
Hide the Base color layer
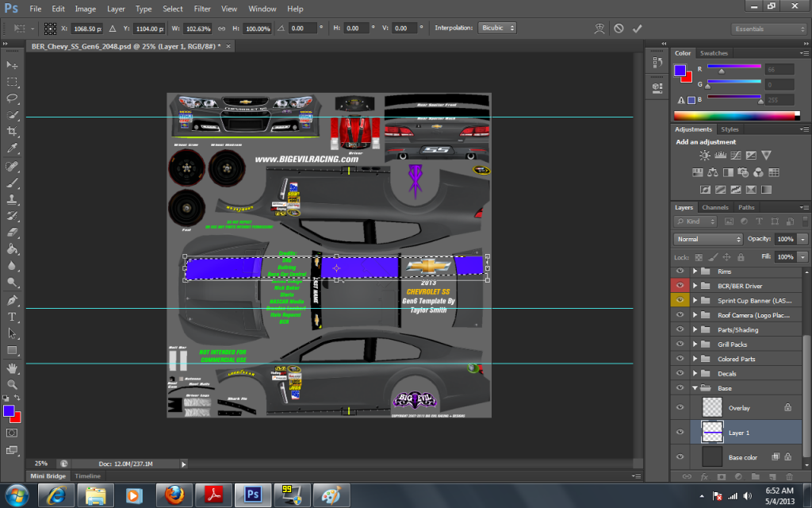[x=680, y=457]
